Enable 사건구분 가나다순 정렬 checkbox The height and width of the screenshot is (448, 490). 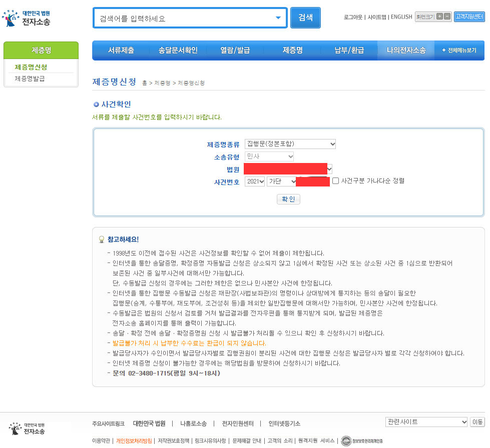tap(336, 181)
